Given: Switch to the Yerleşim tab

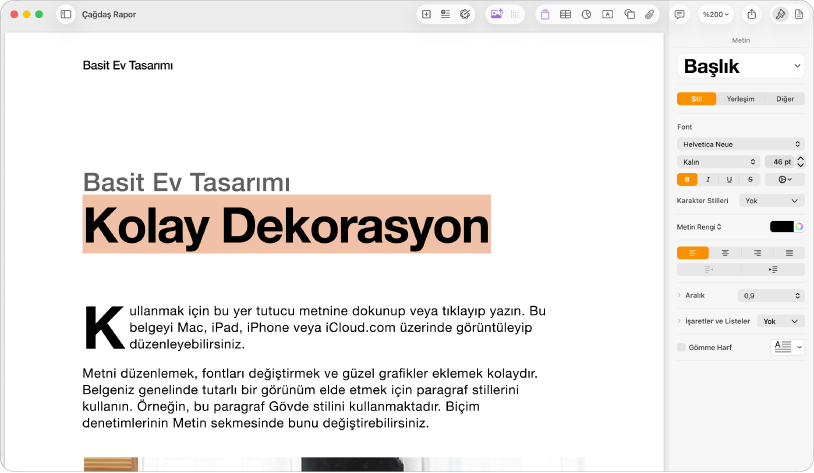Looking at the screenshot, I should click(741, 99).
